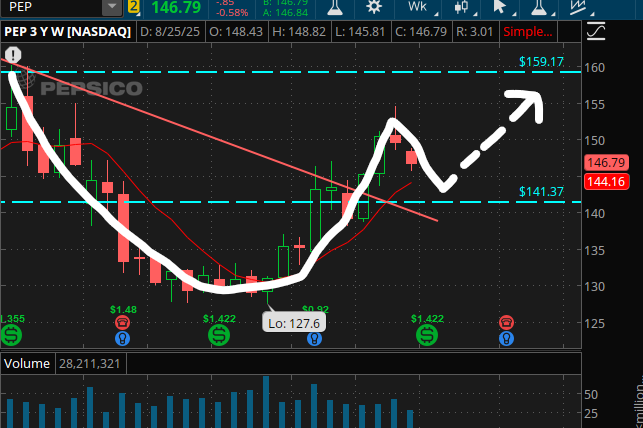Click the R: 3.01 range value
643x428 pixels.
click(x=474, y=32)
